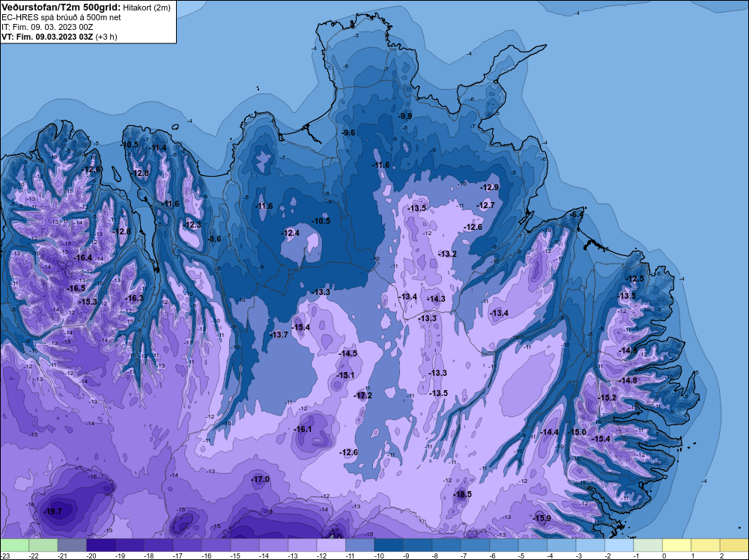Image resolution: width=749 pixels, height=560 pixels.
Task: Click the -15.0 temperature label
Action: point(577,432)
